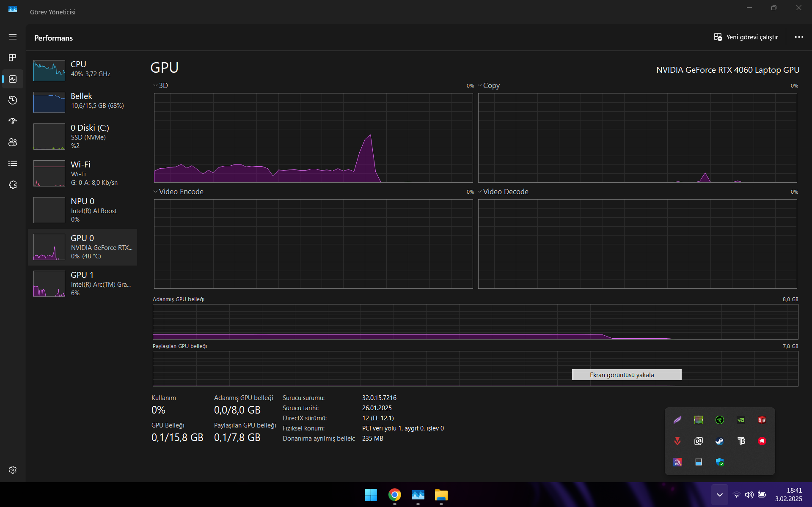Open File Explorer from the taskbar
This screenshot has width=812, height=507.
(x=441, y=495)
